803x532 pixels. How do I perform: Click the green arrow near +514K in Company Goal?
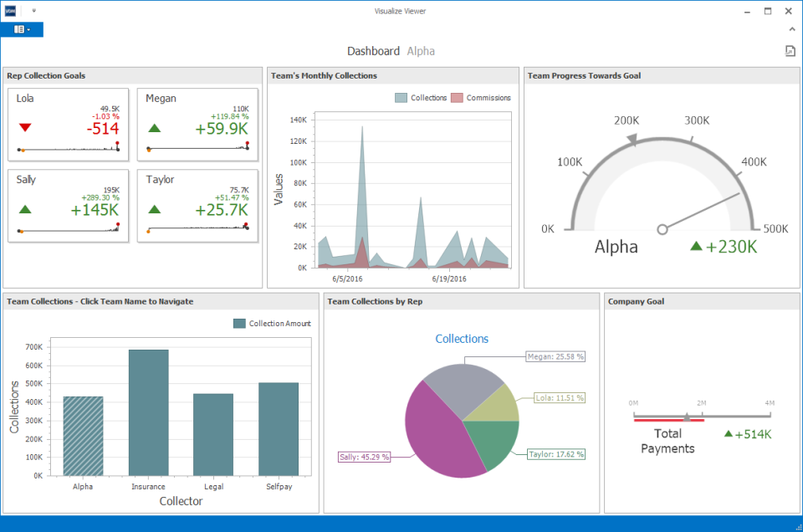pyautogui.click(x=729, y=434)
